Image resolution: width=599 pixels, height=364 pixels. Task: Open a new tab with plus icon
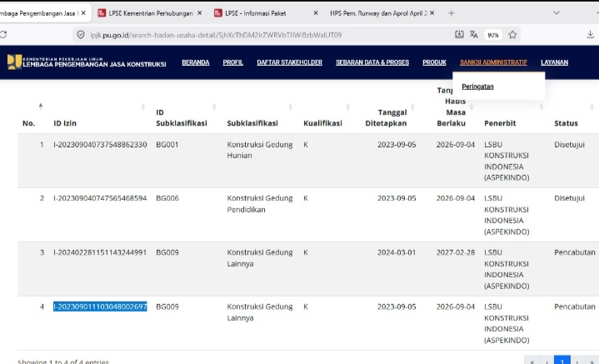coord(452,13)
